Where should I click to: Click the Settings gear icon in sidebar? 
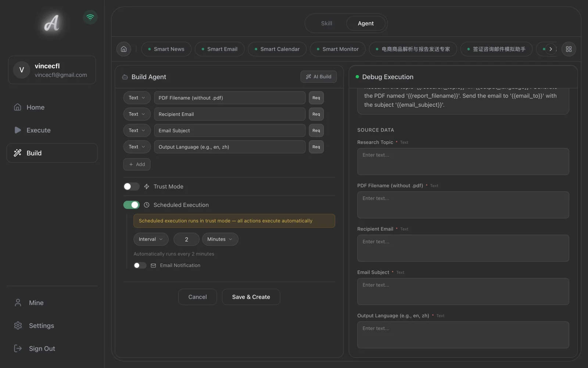(18, 326)
